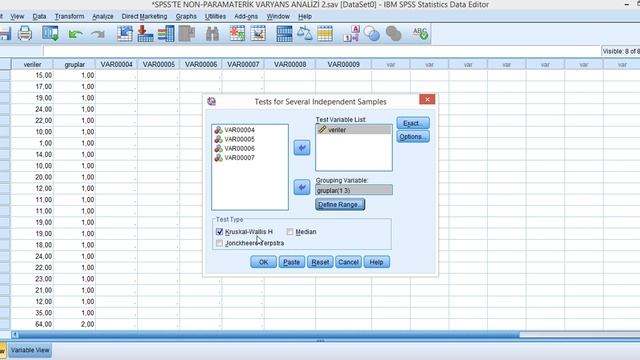This screenshot has height=360, width=640.
Task: Select the veriler cell with value 35,00
Action: (x=32, y=313)
